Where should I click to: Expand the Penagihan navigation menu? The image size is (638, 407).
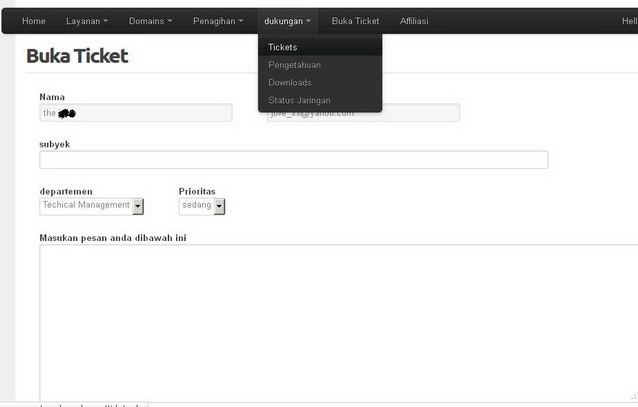[217, 21]
